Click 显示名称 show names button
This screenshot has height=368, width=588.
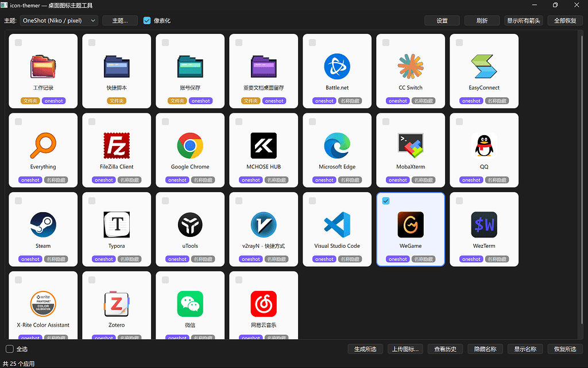(525, 349)
